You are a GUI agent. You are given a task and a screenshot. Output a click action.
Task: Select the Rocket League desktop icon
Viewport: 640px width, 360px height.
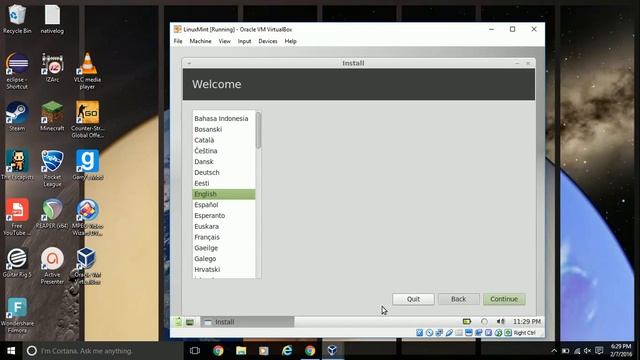(52, 168)
